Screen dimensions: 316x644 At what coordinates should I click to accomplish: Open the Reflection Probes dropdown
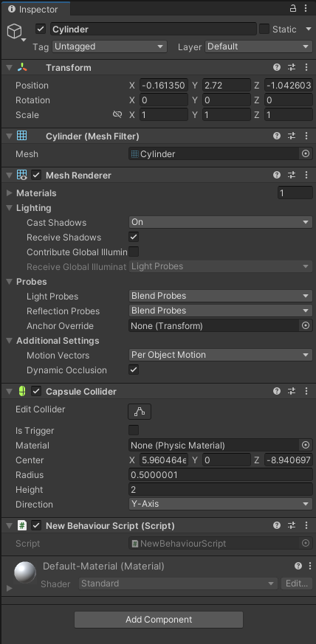click(x=221, y=311)
